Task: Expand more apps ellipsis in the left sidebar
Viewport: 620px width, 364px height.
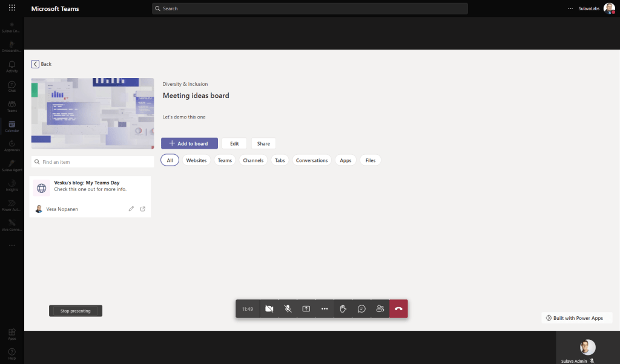Action: click(x=12, y=245)
